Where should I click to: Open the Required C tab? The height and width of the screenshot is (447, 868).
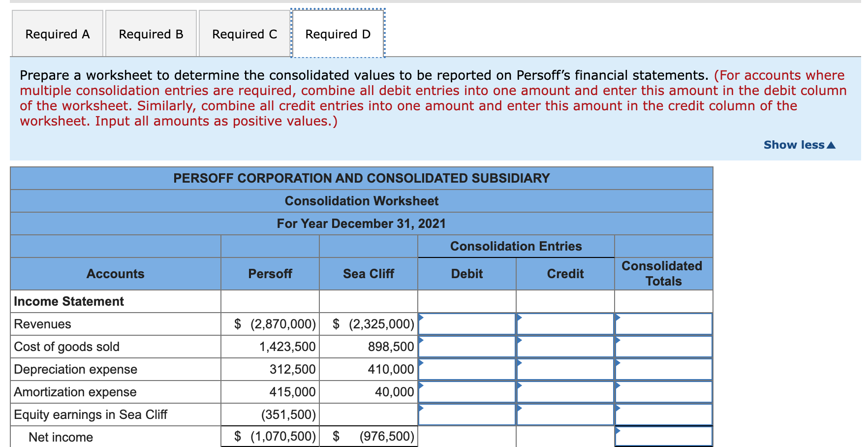coord(244,33)
